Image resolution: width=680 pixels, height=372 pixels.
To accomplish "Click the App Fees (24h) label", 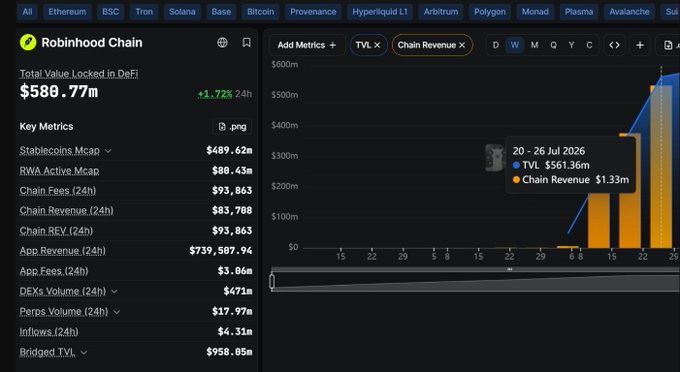I will 54,271.
